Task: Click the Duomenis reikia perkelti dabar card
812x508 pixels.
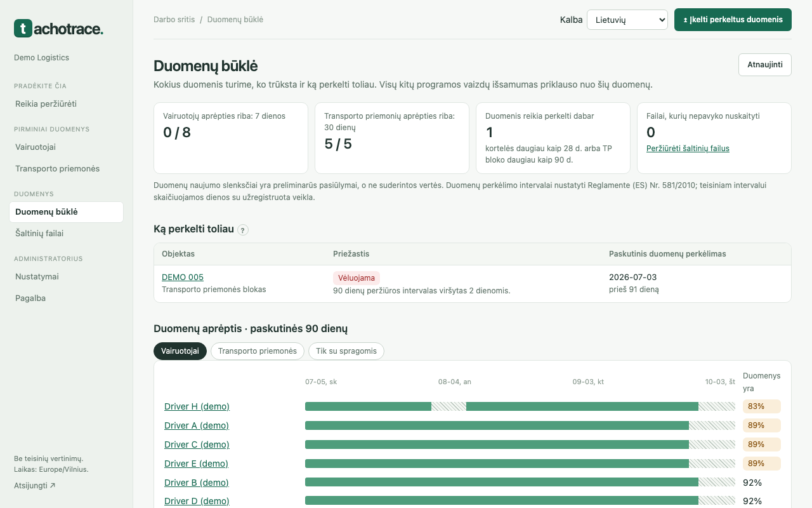Action: tap(553, 138)
